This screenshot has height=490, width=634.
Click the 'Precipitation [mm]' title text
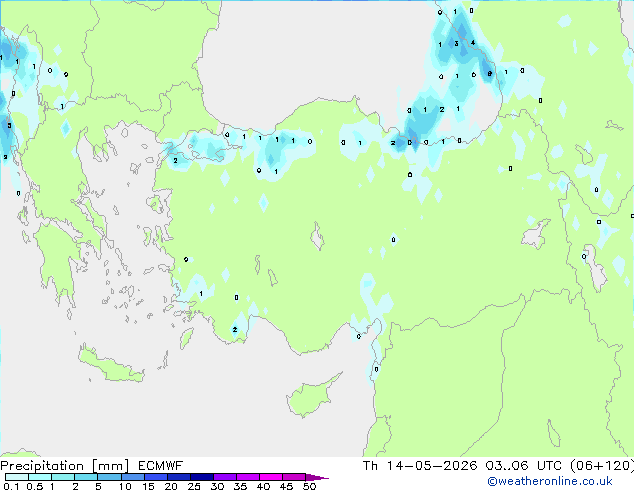point(65,466)
